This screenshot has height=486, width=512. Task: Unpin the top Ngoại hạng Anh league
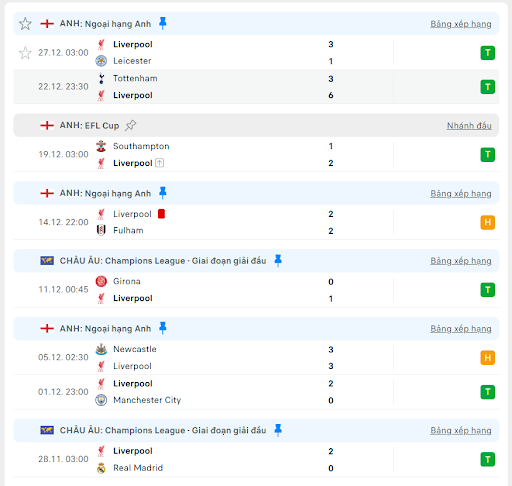coord(163,23)
